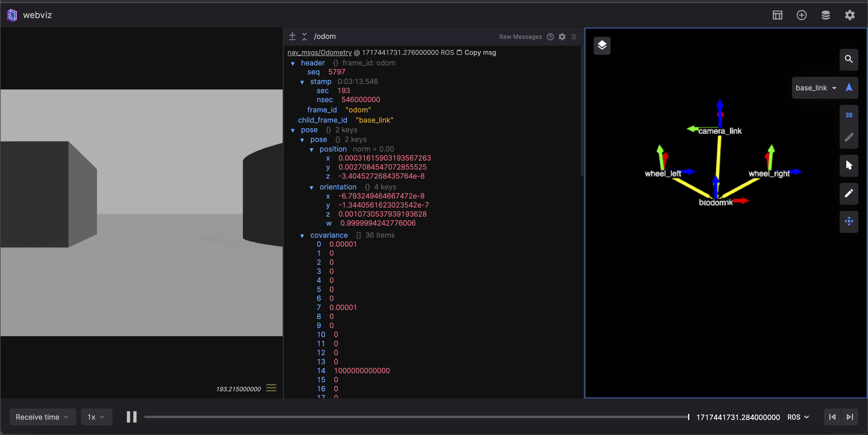Click the clipboard Copy msg icon

coord(459,52)
